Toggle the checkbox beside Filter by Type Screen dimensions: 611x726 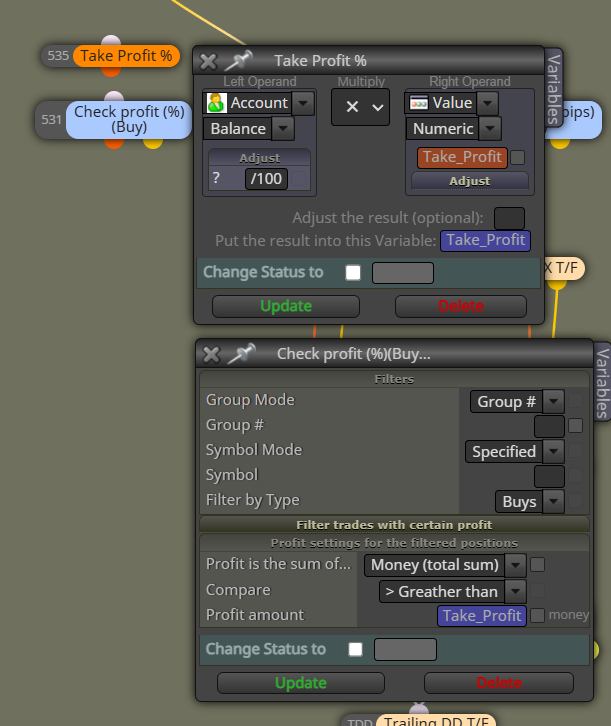575,501
